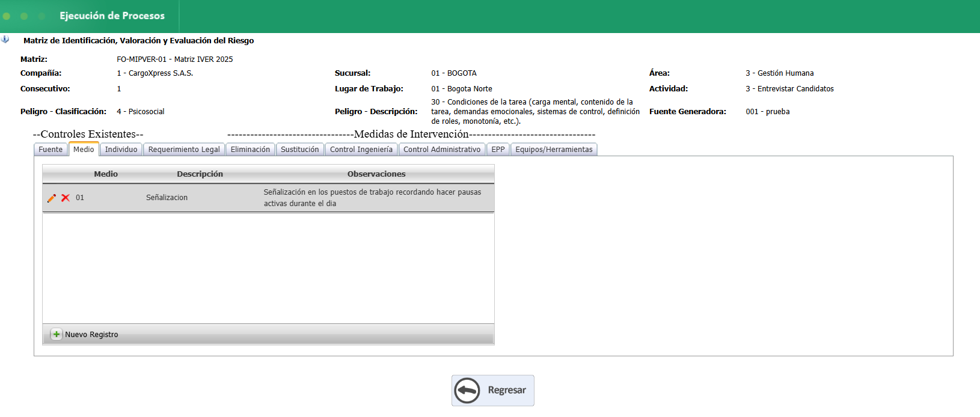This screenshot has width=980, height=417.
Task: Click the Nuevo Registro label
Action: 91,335
